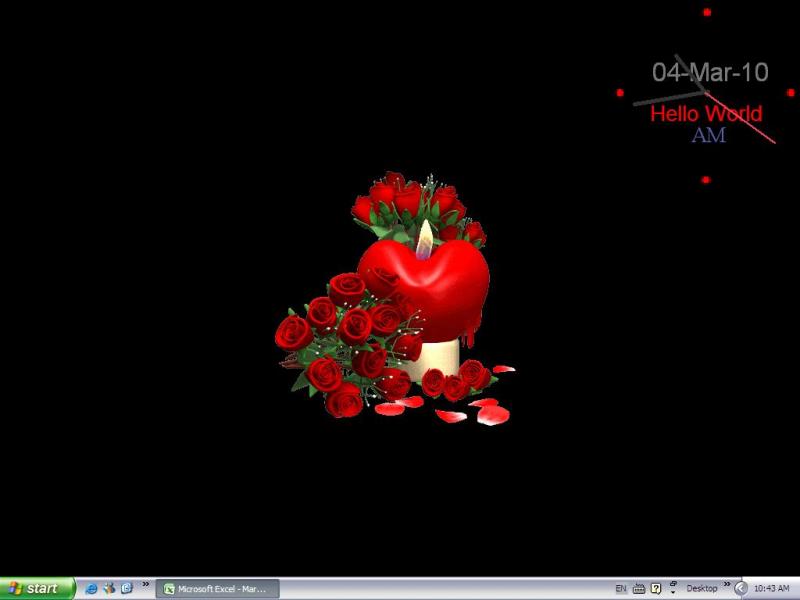The image size is (800, 600).
Task: Click the 04-Mar-10 date on clock widget
Action: (x=710, y=72)
